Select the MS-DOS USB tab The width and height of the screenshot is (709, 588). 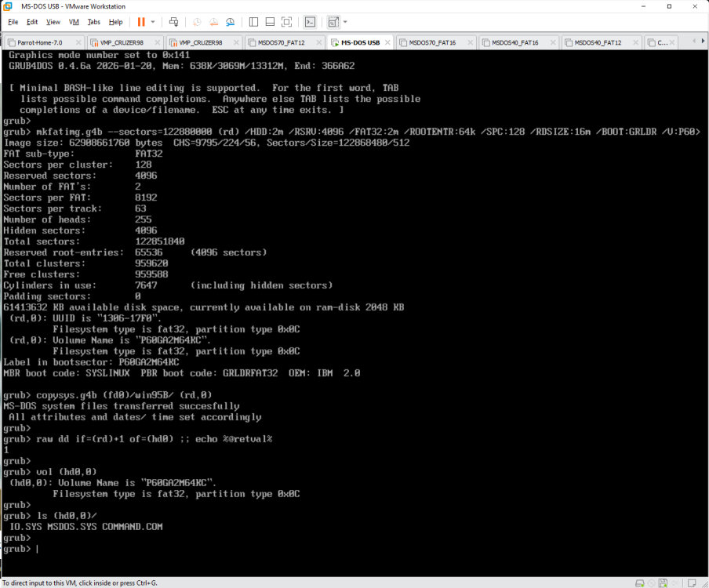tap(360, 42)
